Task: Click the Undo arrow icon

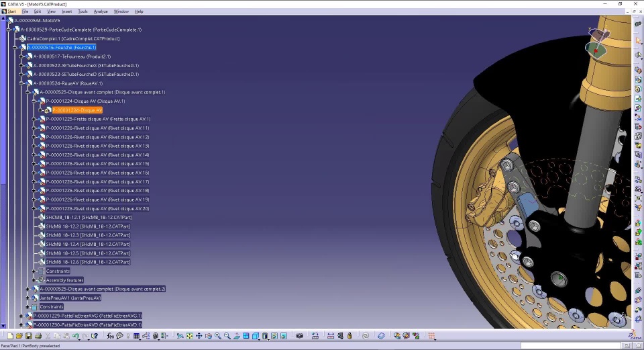Action: coord(76,336)
